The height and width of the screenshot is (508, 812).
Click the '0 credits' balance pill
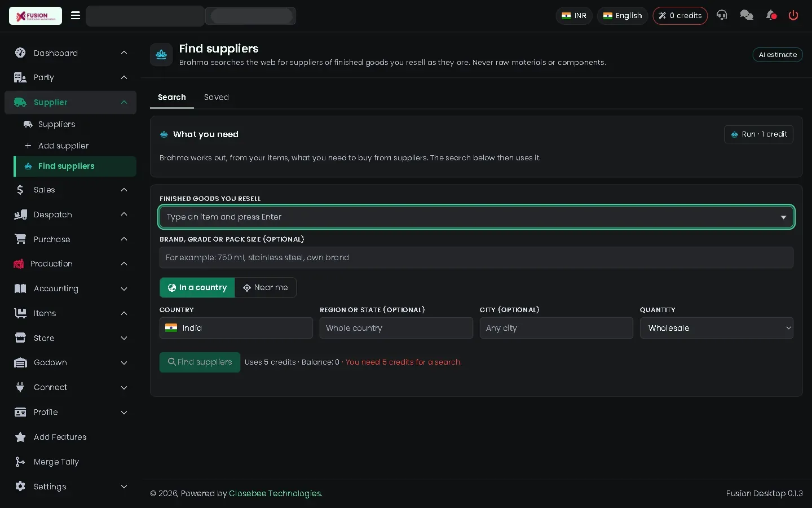click(680, 16)
